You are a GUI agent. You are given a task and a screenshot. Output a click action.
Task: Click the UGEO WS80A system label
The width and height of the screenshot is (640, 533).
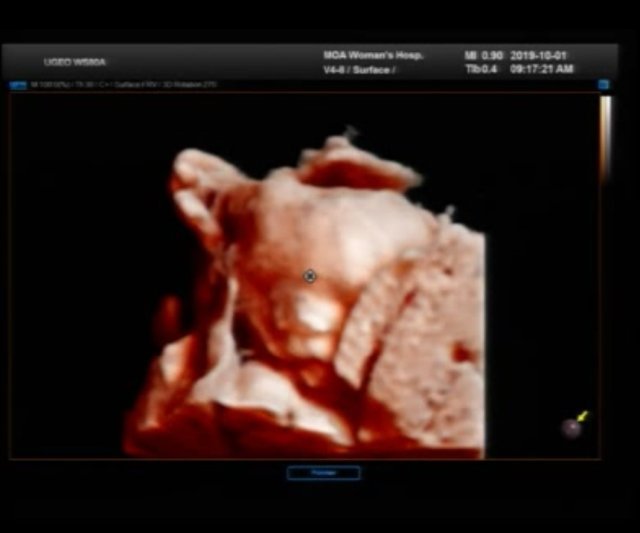(75, 62)
